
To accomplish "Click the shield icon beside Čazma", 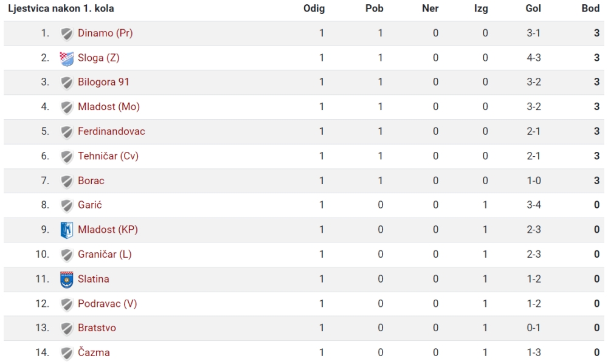I will 67,353.
